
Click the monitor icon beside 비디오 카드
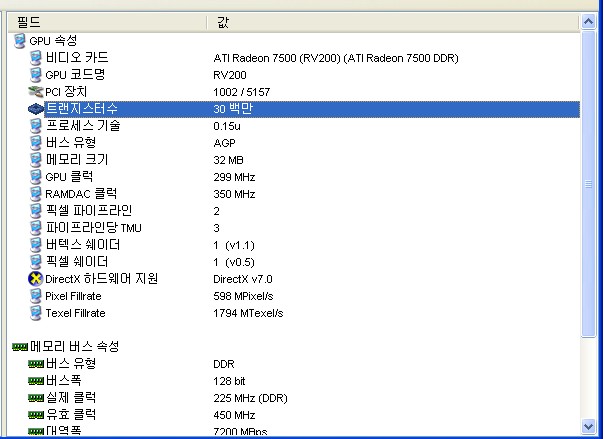tap(35, 58)
